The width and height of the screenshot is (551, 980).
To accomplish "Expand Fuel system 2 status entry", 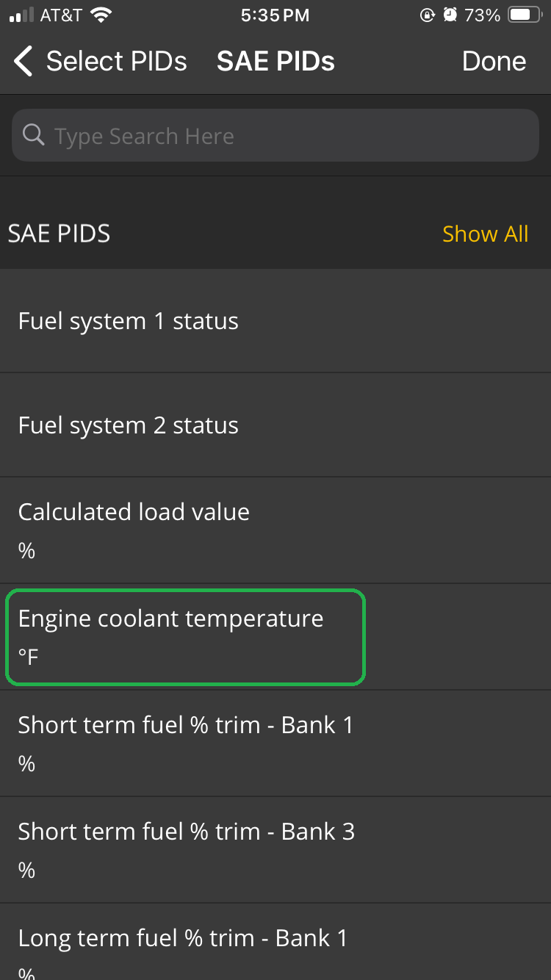I will pyautogui.click(x=275, y=425).
